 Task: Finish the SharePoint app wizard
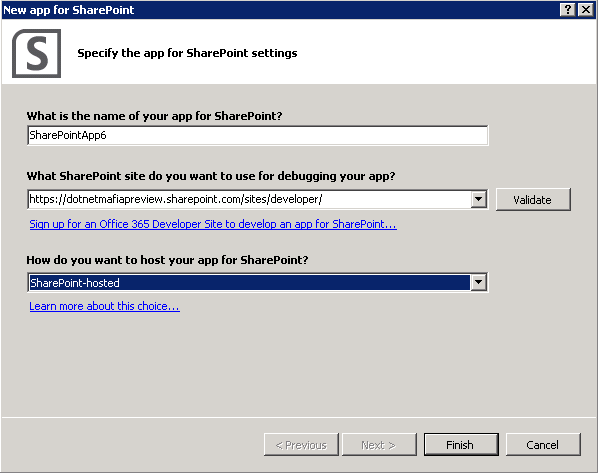461,445
